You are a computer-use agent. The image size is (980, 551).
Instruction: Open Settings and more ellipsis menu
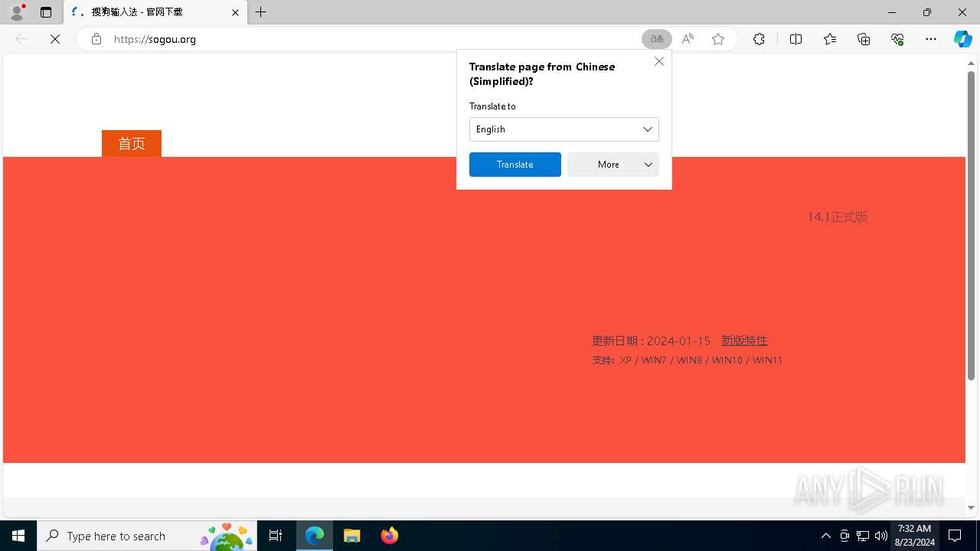pos(931,39)
